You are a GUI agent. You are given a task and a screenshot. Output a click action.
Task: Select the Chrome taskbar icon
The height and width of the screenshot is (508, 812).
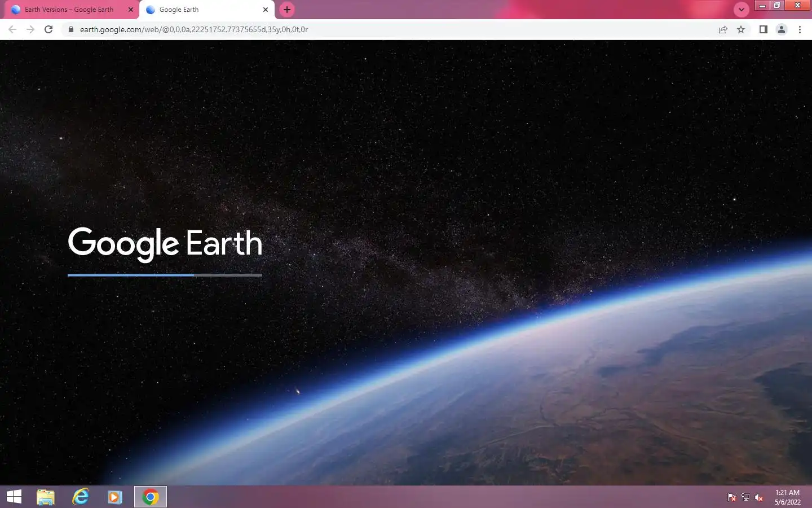click(151, 497)
